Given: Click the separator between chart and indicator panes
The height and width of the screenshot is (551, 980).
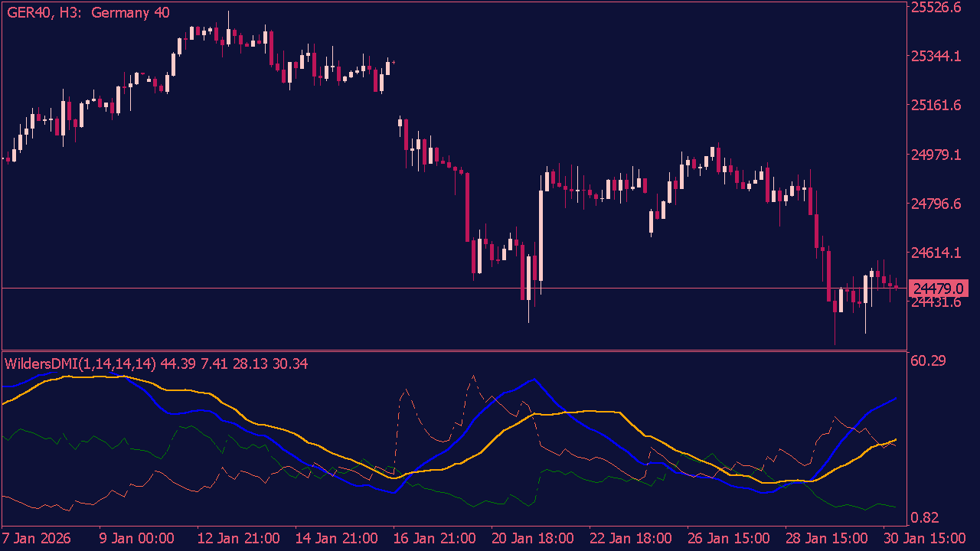Looking at the screenshot, I should click(459, 350).
